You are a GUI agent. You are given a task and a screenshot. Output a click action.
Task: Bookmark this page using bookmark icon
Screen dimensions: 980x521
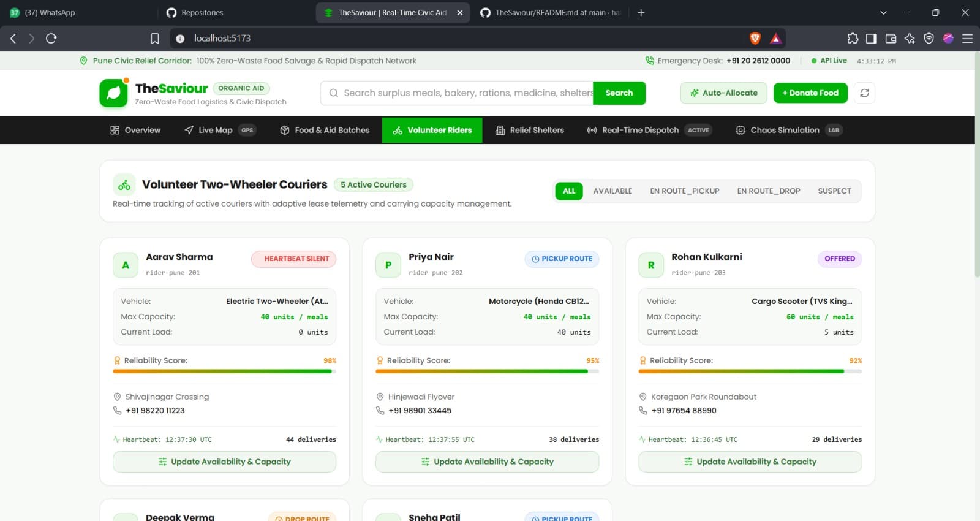155,39
